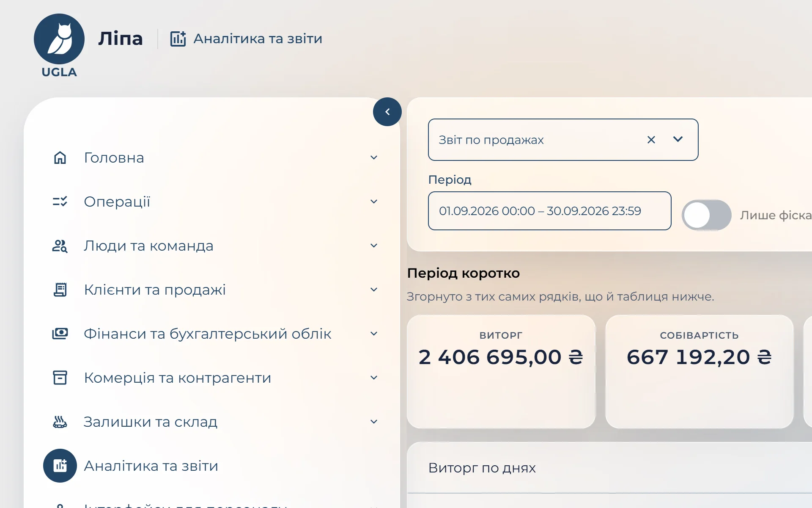This screenshot has width=812, height=508.
Task: Click the Клієнти та продажі receipt icon
Action: click(60, 290)
